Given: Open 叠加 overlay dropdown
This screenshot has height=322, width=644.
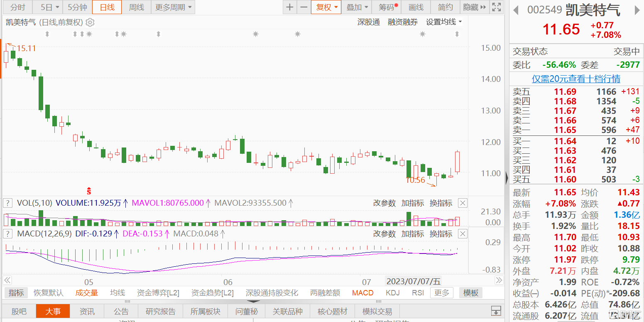Looking at the screenshot, I should coord(357,7).
